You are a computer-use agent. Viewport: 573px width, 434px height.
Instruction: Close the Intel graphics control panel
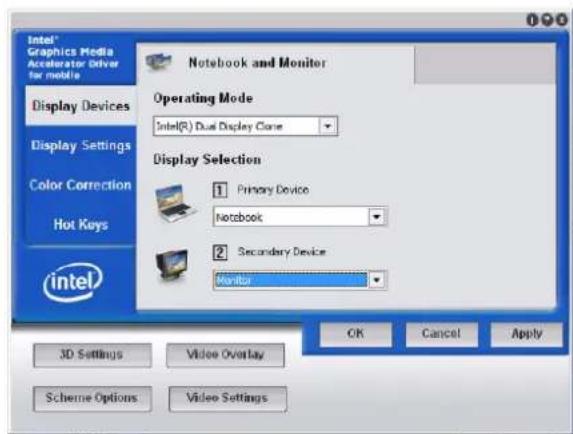point(561,20)
